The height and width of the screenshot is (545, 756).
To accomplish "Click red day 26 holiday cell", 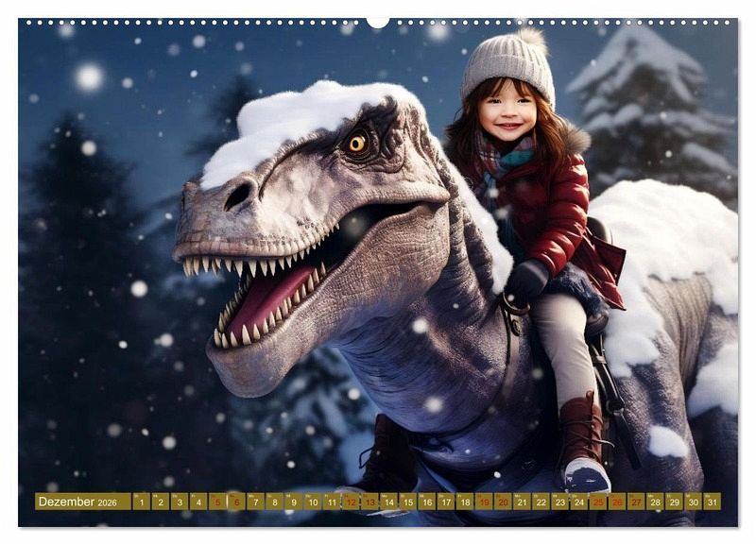I will point(616,502).
